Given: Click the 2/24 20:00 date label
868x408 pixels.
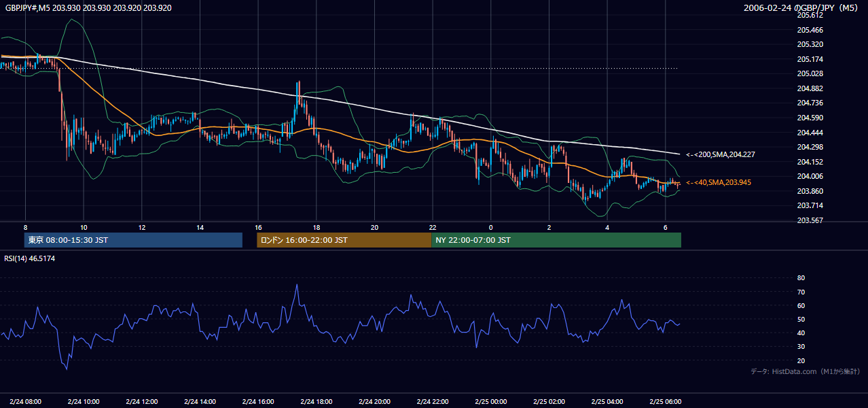Looking at the screenshot, I should click(x=375, y=401).
